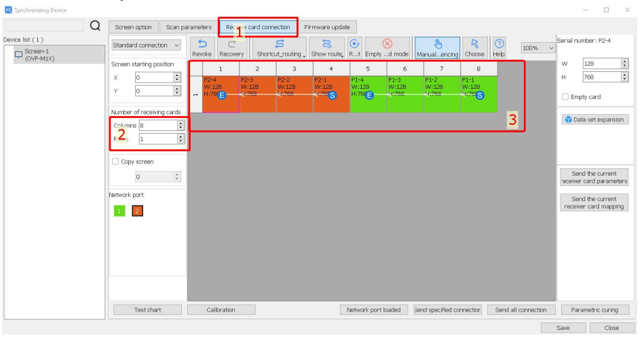644x338 pixels.
Task: Click the Revoke undo icon
Action: click(202, 44)
